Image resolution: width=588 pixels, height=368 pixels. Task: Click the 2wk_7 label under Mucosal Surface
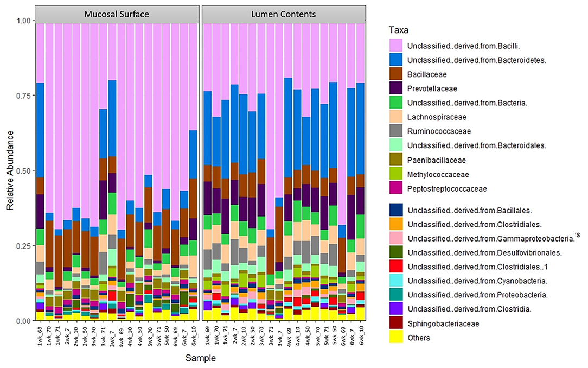pyautogui.click(x=67, y=336)
